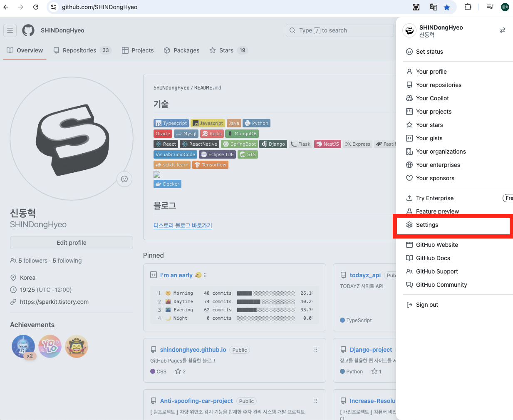This screenshot has height=420, width=513.
Task: Grab the drag handle on shindonghyeo.github.io card
Action: tap(316, 350)
